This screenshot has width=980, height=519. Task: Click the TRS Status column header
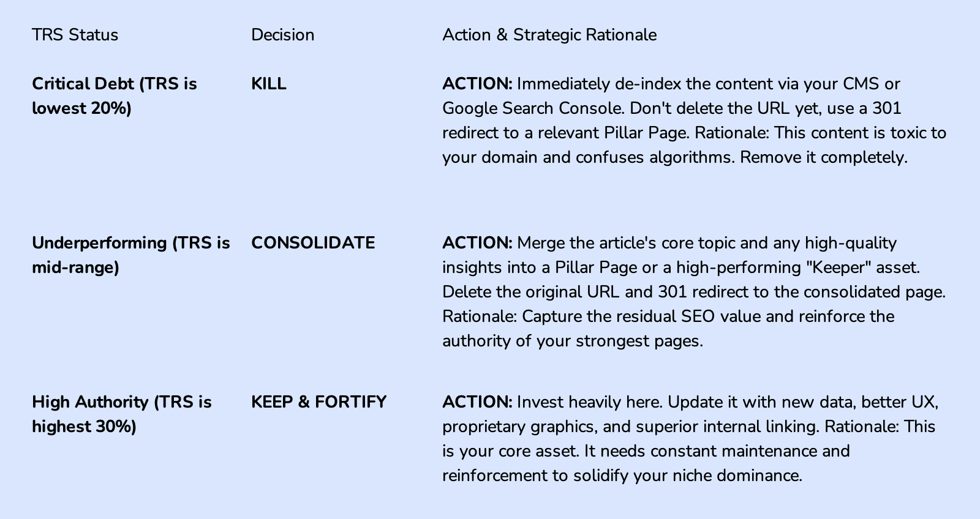pyautogui.click(x=75, y=35)
